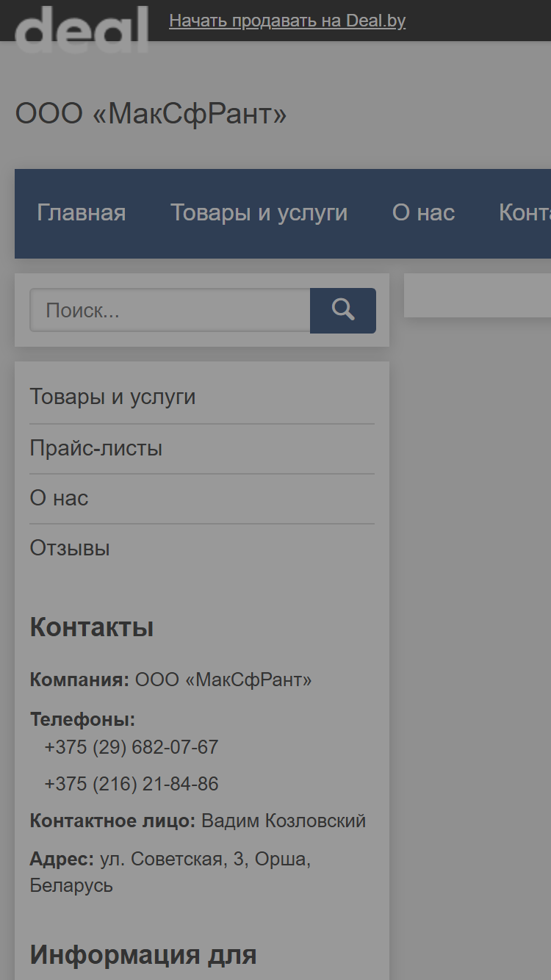This screenshot has width=551, height=980.
Task: Click phone number +375 (216) 21-84-86
Action: (x=132, y=784)
